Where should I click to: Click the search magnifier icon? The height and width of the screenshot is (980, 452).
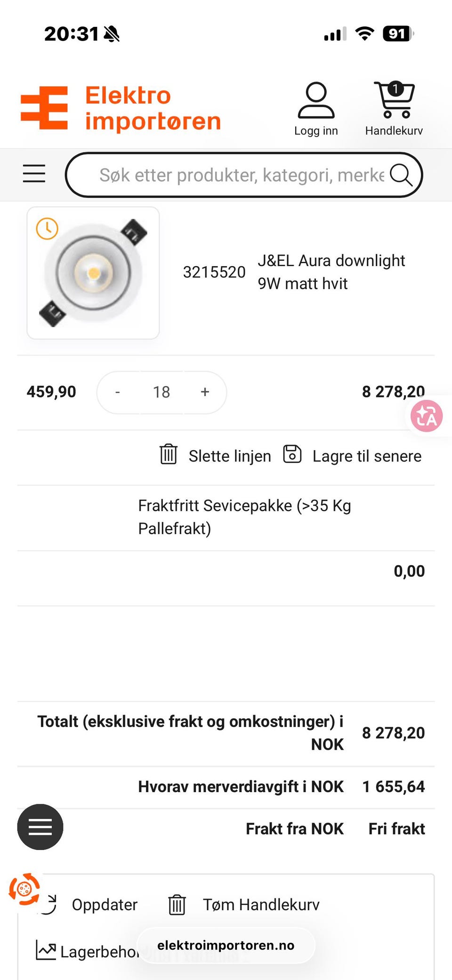coord(401,175)
